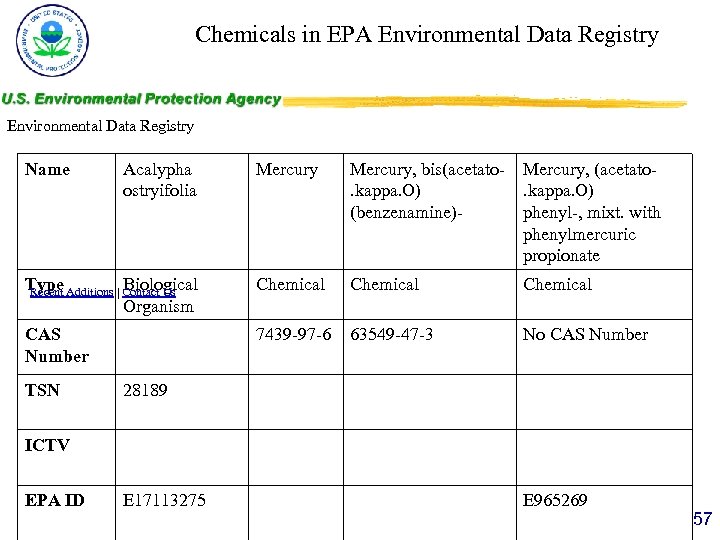Click slide page number 57

[x=703, y=519]
